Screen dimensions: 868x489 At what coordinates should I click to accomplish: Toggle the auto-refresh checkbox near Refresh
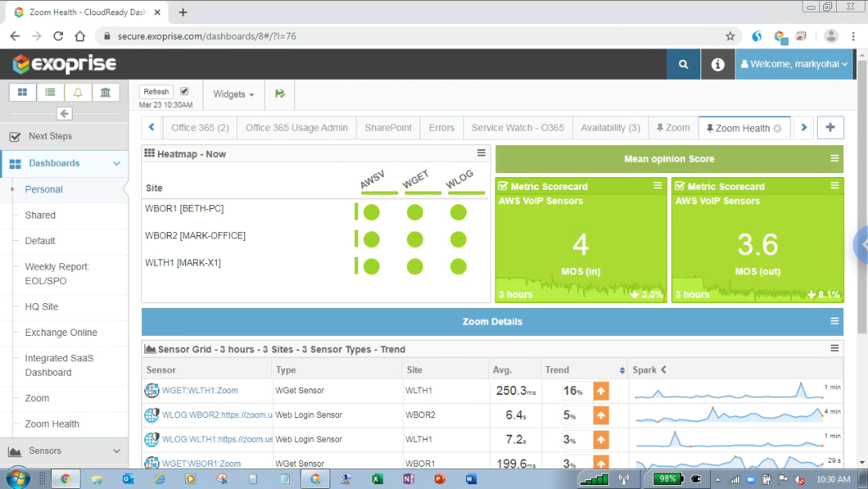185,91
